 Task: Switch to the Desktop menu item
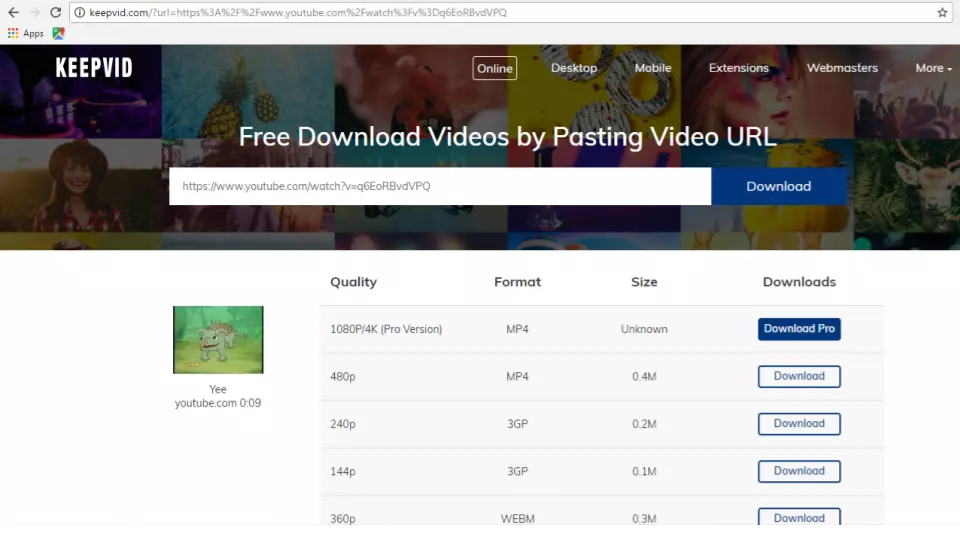[574, 68]
